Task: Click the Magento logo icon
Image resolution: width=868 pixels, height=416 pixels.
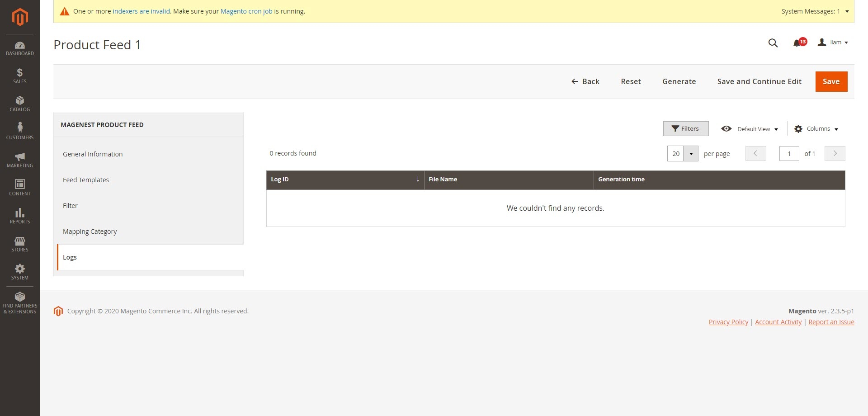Action: pyautogui.click(x=20, y=17)
